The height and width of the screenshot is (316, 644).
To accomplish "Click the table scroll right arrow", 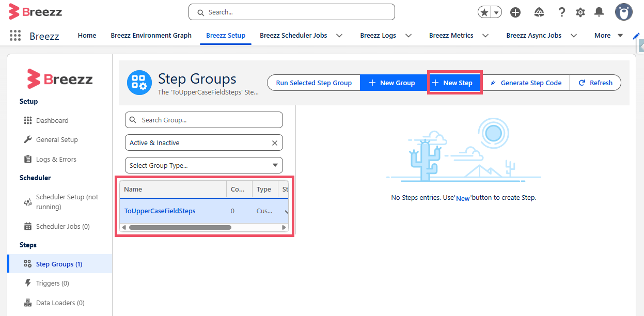I will (x=284, y=227).
